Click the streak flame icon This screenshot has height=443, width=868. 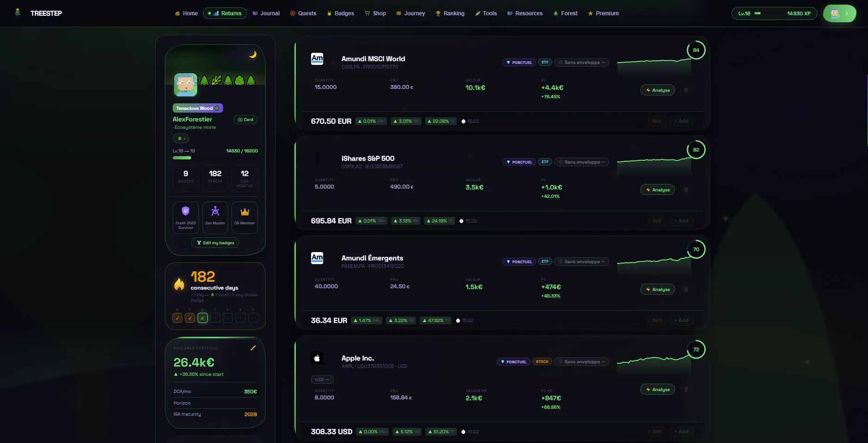point(179,284)
